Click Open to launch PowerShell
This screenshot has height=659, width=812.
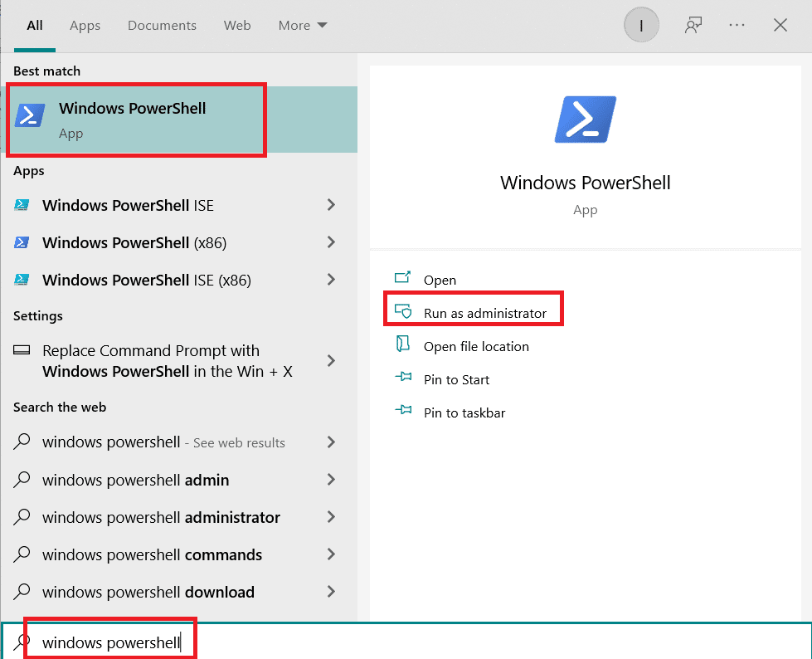tap(440, 280)
